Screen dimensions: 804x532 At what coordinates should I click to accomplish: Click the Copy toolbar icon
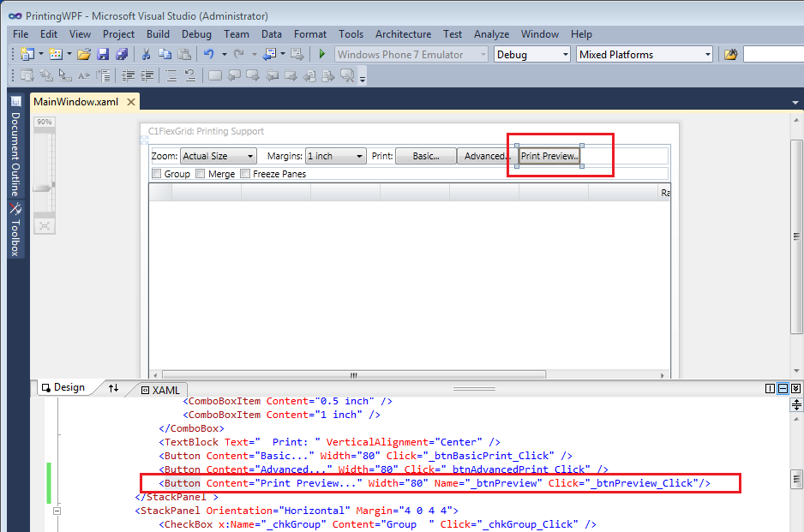pyautogui.click(x=165, y=54)
